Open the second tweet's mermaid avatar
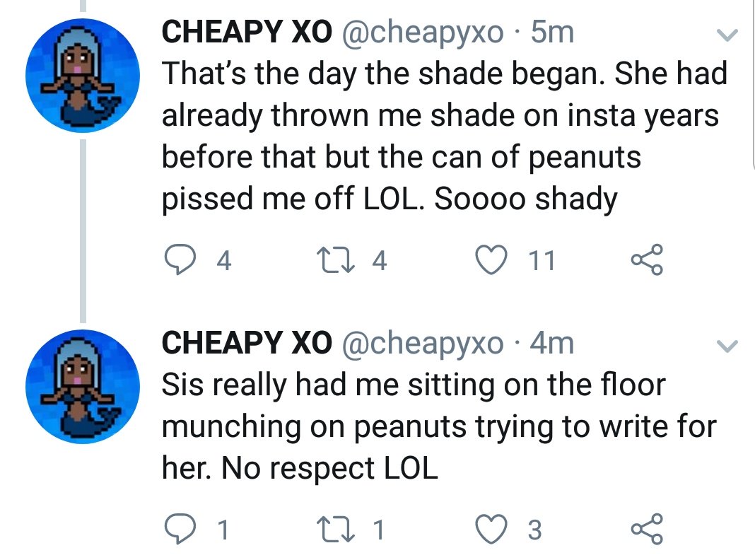Image resolution: width=755 pixels, height=560 pixels. coord(81,386)
